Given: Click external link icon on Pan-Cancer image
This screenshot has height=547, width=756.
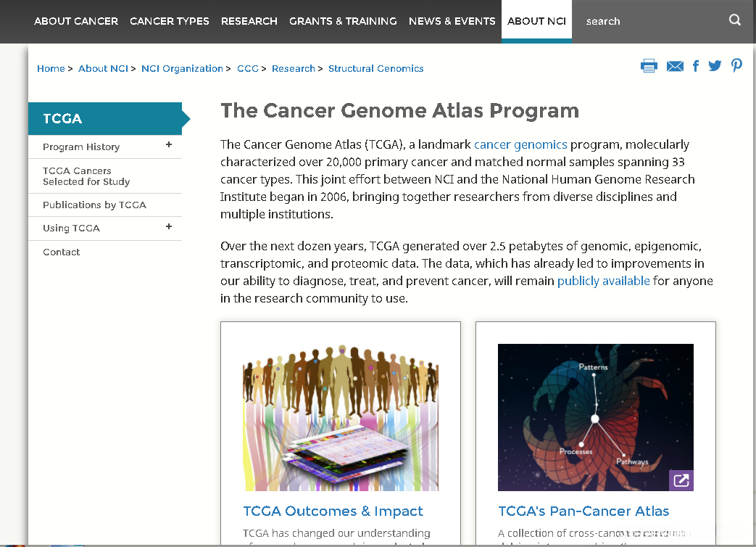Looking at the screenshot, I should 681,480.
